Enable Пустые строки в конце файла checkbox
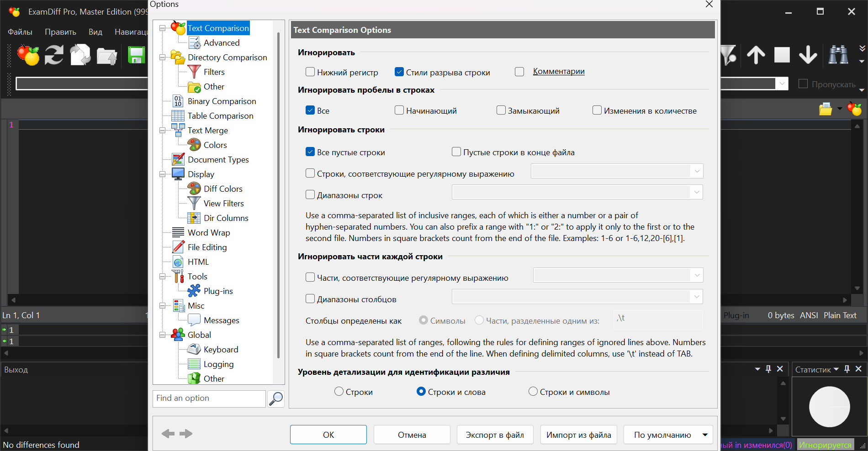The image size is (868, 451). tap(456, 152)
